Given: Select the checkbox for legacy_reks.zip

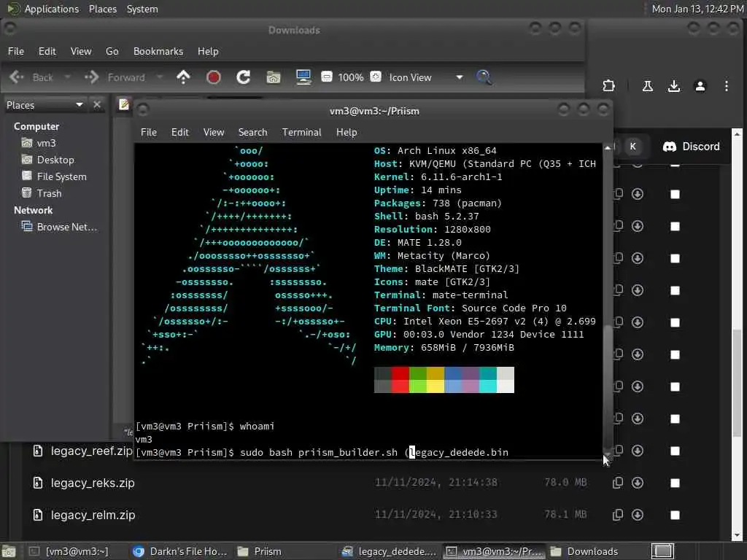Looking at the screenshot, I should pos(675,483).
